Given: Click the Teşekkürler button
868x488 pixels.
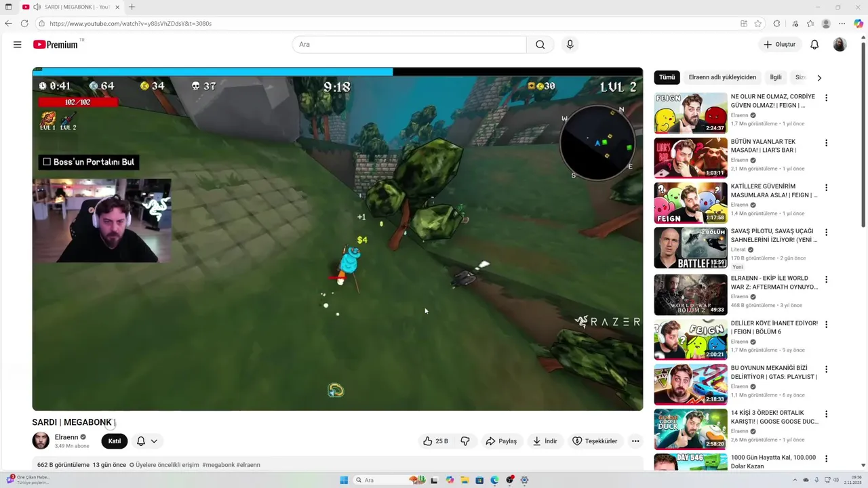Looking at the screenshot, I should coord(595,441).
